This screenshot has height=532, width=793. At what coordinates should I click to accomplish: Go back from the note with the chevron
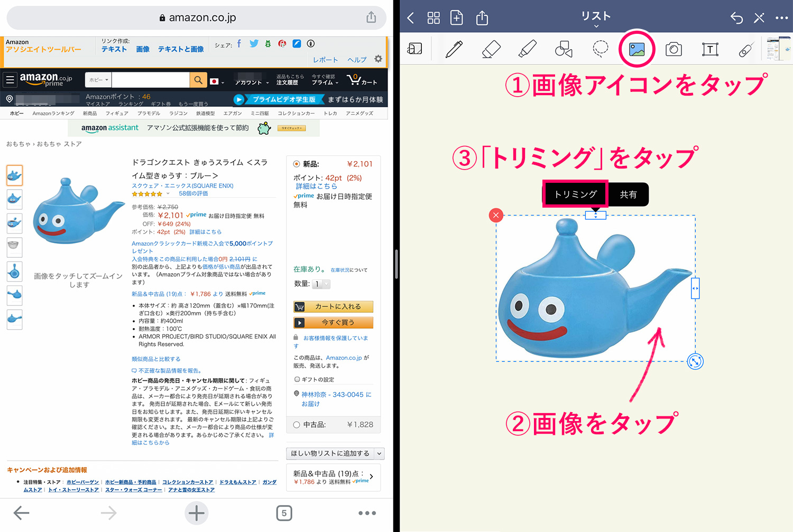[411, 18]
